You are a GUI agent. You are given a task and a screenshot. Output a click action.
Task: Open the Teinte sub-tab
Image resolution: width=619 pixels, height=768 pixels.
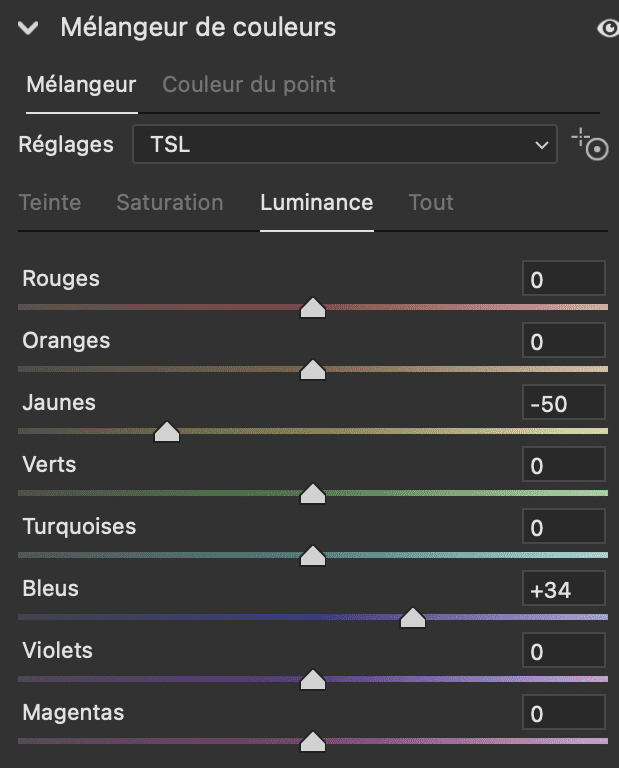point(50,203)
